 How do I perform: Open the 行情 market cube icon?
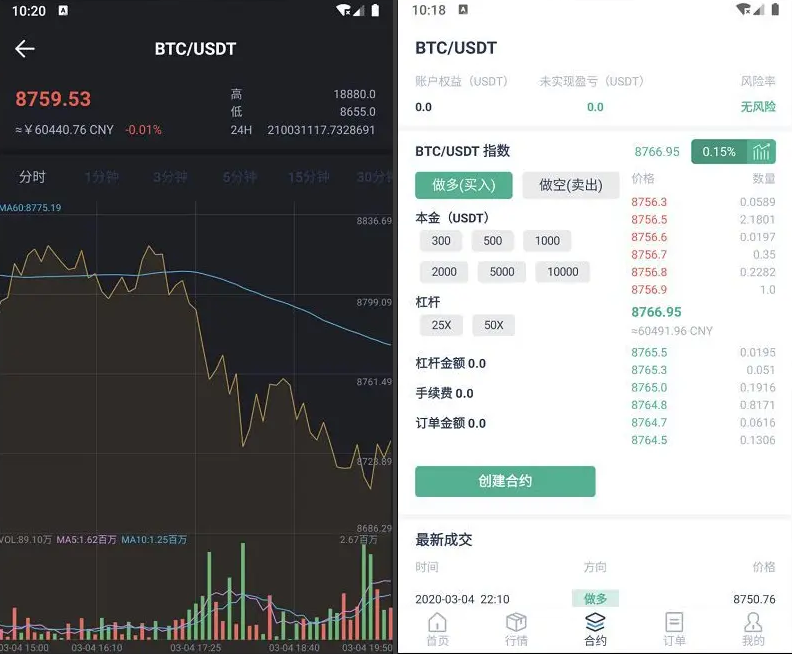tap(516, 622)
